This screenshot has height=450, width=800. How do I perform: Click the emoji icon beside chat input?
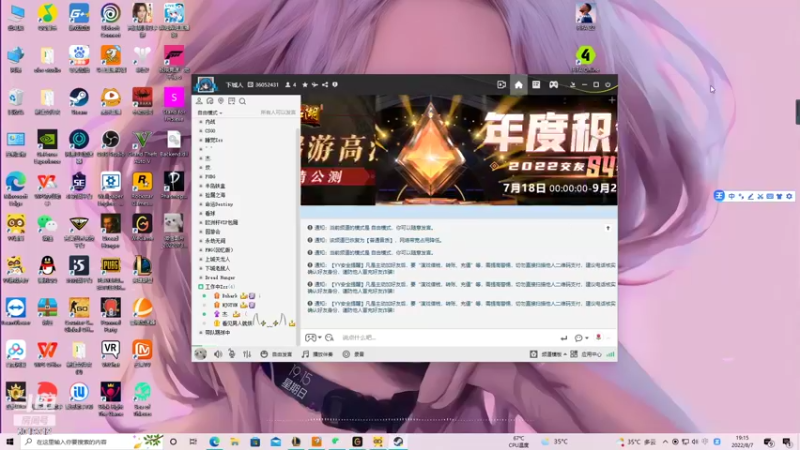(x=329, y=337)
